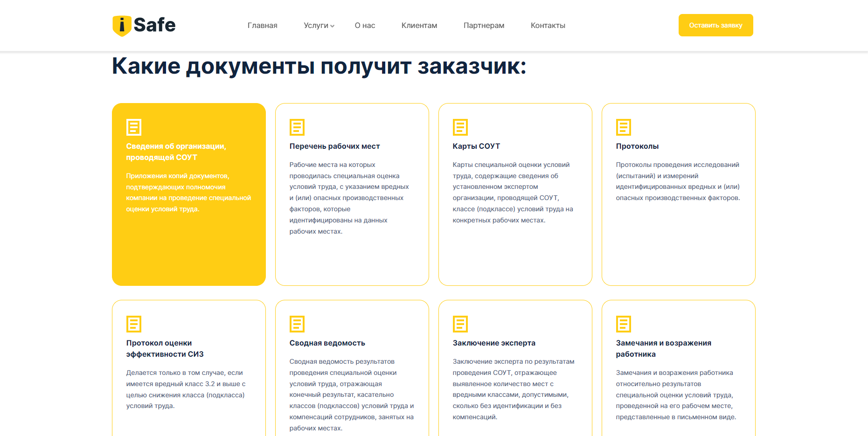This screenshot has height=436, width=868.
Task: Click description starting Приложения копий документов
Action: pyautogui.click(x=188, y=193)
